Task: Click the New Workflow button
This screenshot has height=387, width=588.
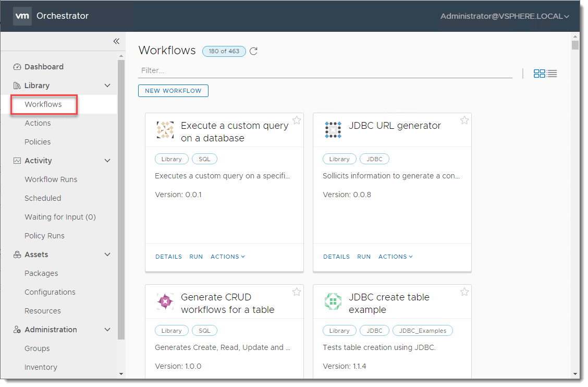Action: pos(173,91)
